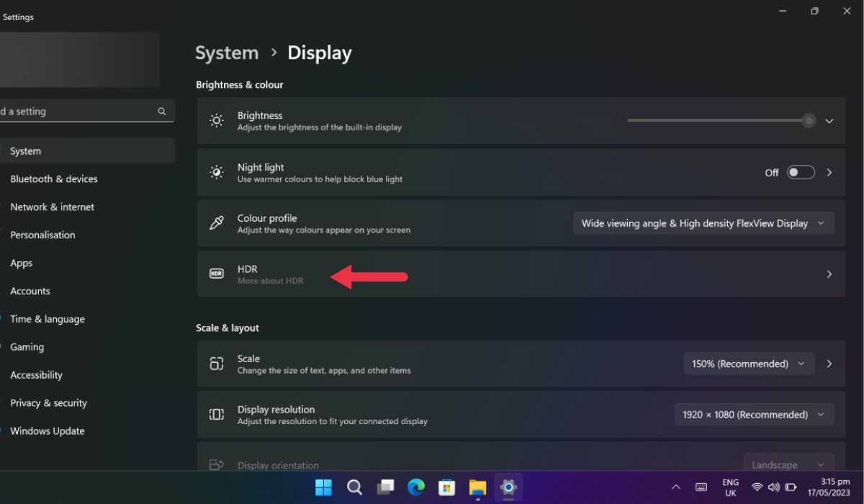Open the Display resolution dropdown

click(753, 414)
